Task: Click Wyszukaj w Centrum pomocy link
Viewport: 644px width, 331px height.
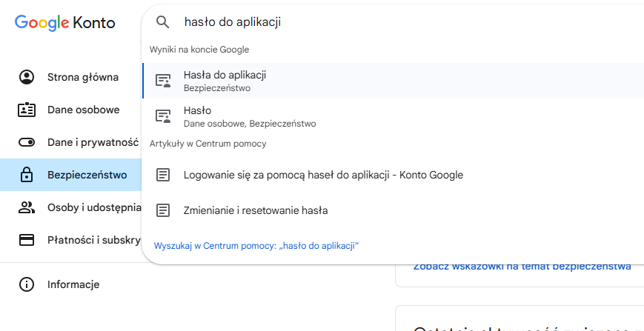Action: [x=256, y=246]
